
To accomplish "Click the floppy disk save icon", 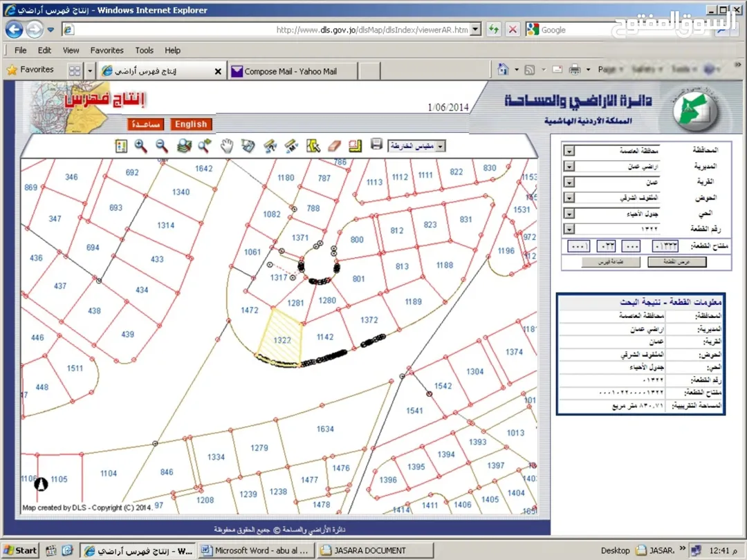I will pyautogui.click(x=376, y=144).
